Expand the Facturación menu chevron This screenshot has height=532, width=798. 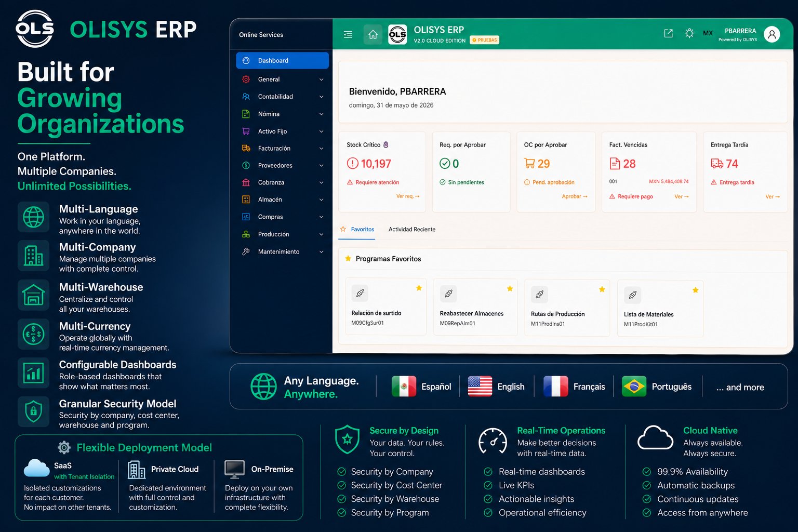pyautogui.click(x=321, y=148)
